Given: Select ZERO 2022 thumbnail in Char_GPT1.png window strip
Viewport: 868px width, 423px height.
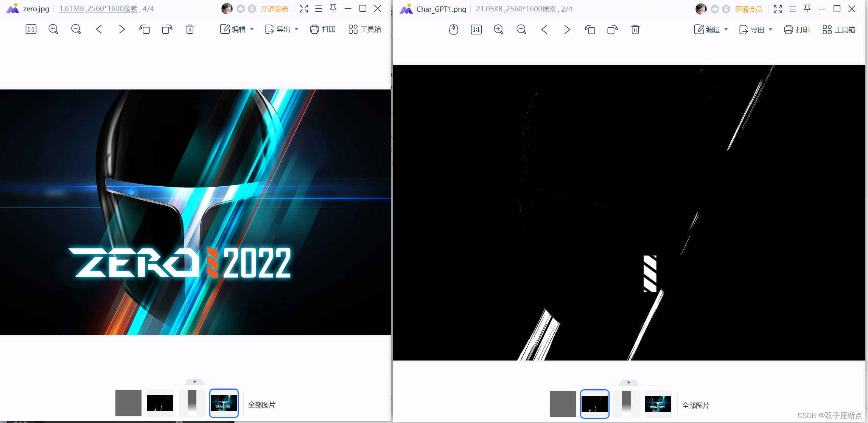Looking at the screenshot, I should [x=658, y=404].
